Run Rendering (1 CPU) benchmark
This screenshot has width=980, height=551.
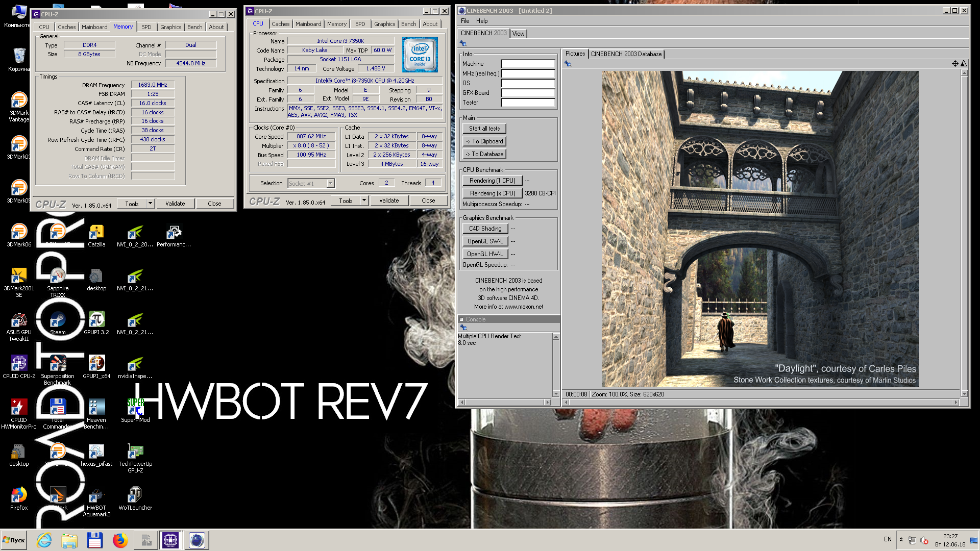pyautogui.click(x=492, y=181)
